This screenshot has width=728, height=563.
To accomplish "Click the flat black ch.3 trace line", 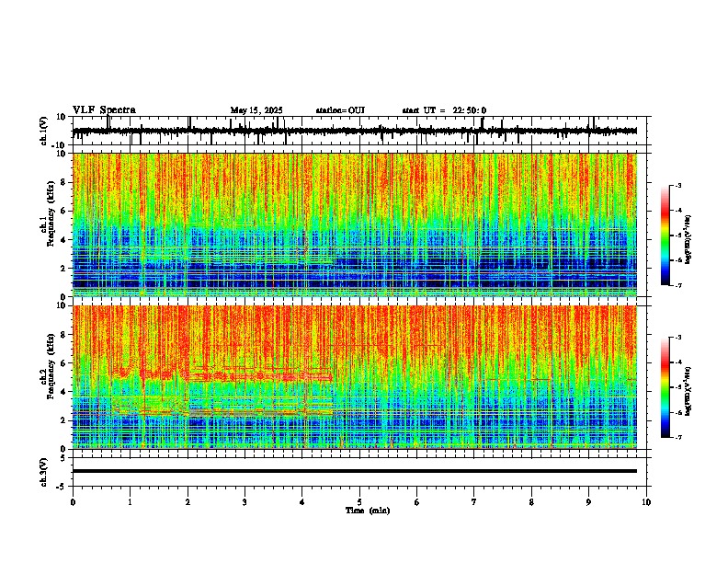I will (355, 471).
